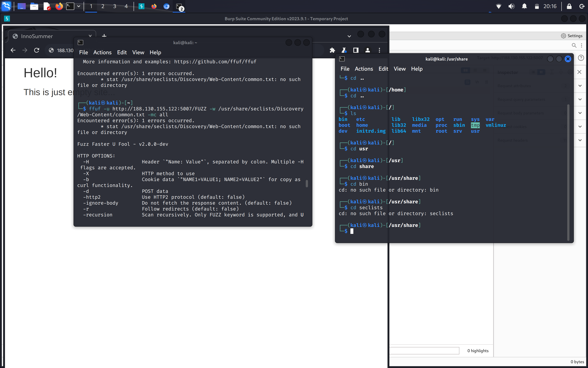This screenshot has height=368, width=588.
Task: Click the Hello! heading on the page
Action: click(x=40, y=73)
